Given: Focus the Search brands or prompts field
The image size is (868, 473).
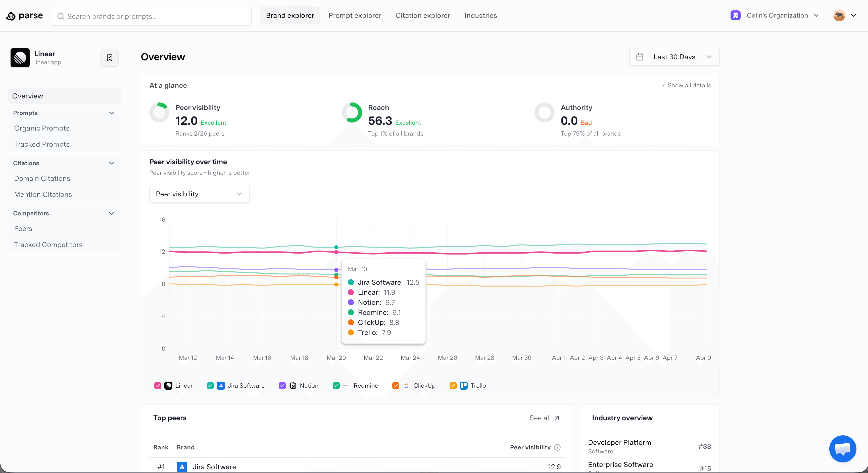Looking at the screenshot, I should (x=152, y=17).
